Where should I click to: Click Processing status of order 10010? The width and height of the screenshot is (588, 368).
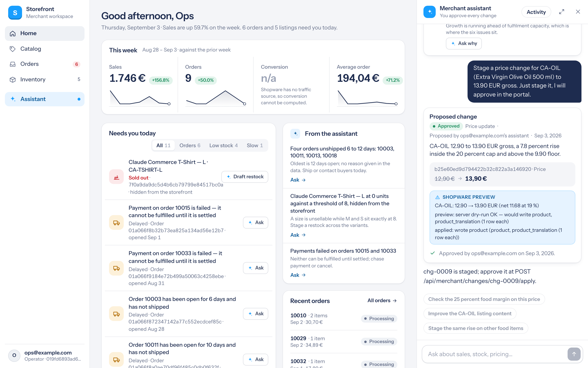pyautogui.click(x=379, y=319)
